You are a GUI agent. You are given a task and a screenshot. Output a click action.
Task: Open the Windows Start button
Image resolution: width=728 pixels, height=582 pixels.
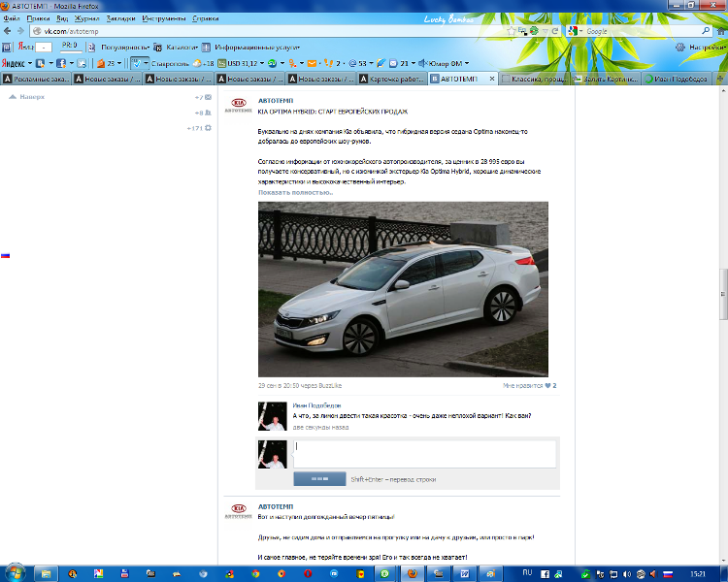(x=14, y=573)
